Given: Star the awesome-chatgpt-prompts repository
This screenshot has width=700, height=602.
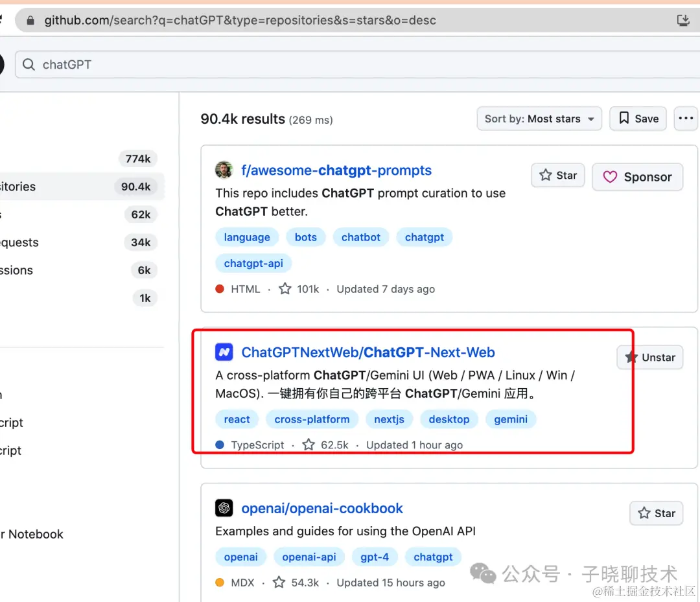Looking at the screenshot, I should coord(557,176).
